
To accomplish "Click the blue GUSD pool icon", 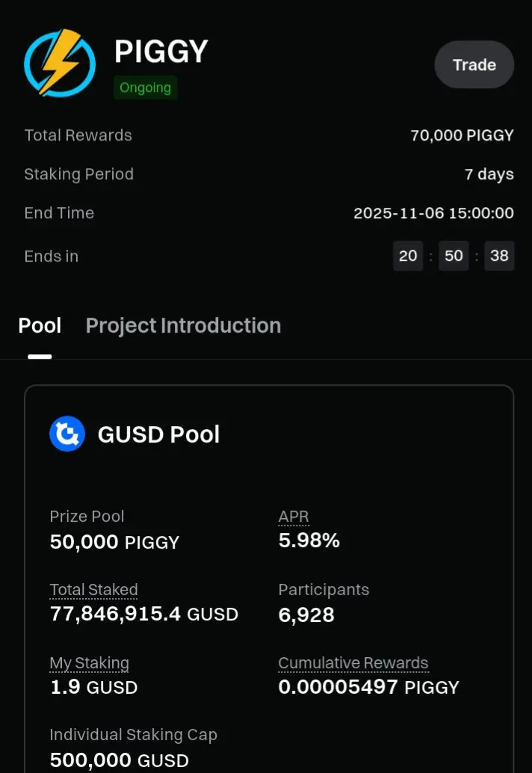I will (x=67, y=434).
